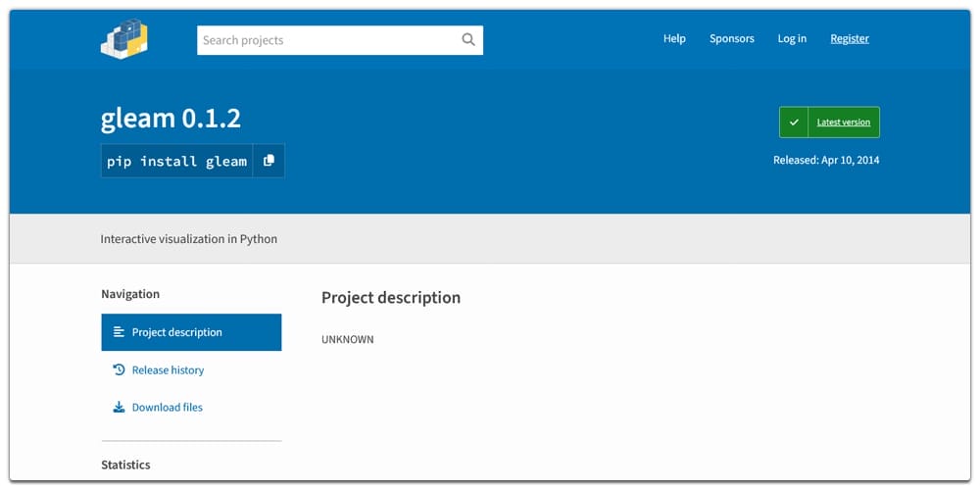
Task: Go to the Sponsors page
Action: coord(732,39)
